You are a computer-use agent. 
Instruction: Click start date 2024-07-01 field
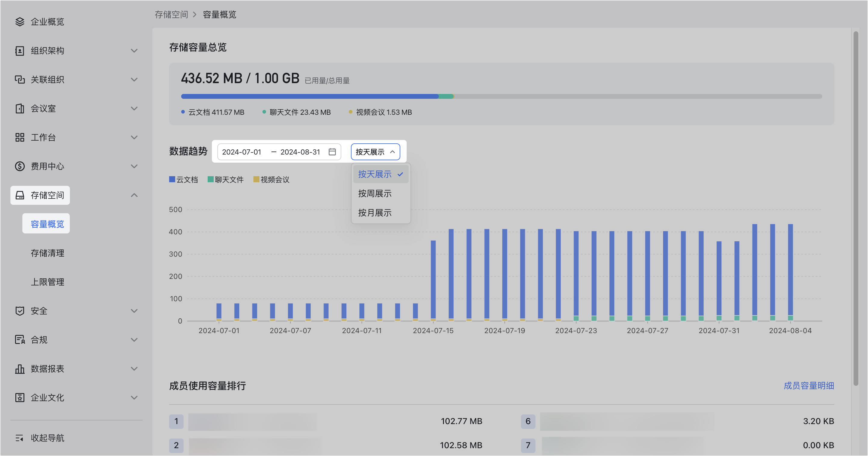242,152
